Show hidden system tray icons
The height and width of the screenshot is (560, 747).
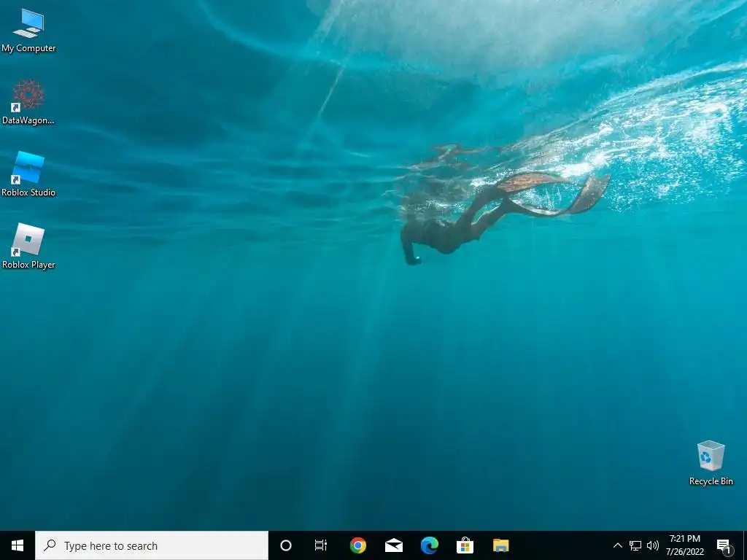617,545
